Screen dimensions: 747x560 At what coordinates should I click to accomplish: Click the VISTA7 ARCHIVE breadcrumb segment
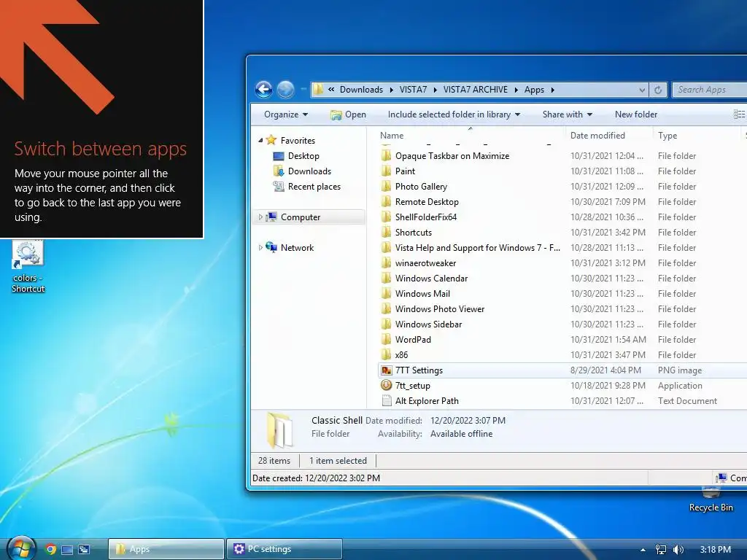point(476,90)
